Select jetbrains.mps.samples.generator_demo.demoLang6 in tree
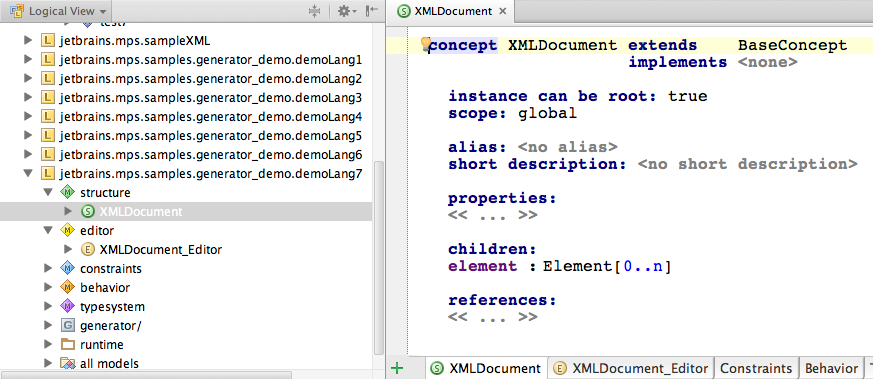 pyautogui.click(x=211, y=155)
